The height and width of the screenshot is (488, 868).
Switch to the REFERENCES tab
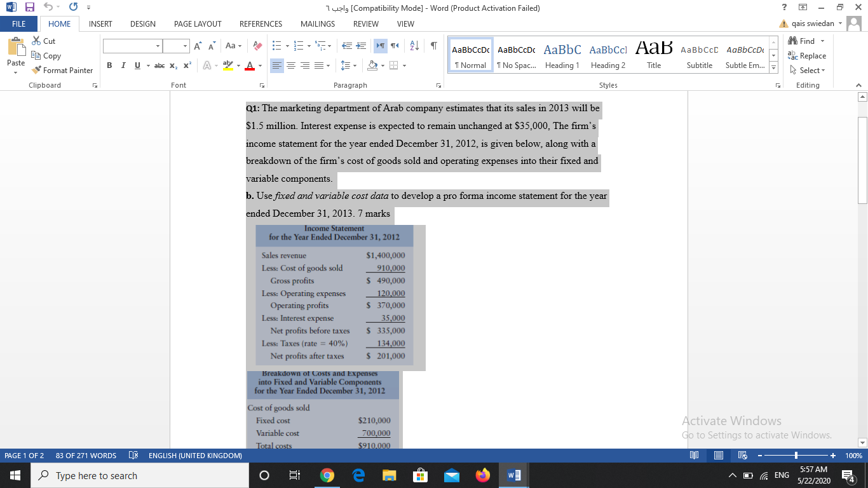pyautogui.click(x=261, y=24)
